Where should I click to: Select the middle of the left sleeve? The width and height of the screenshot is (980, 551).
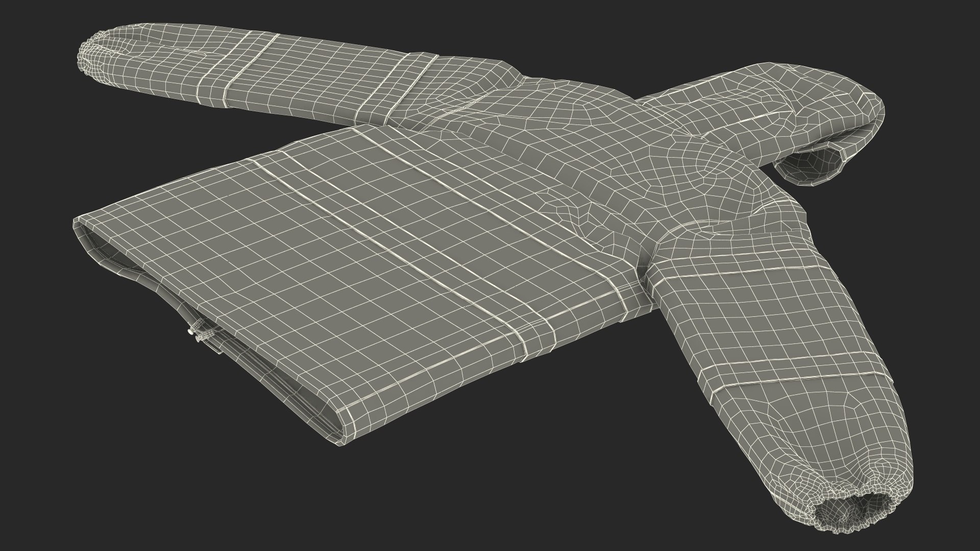click(x=306, y=71)
